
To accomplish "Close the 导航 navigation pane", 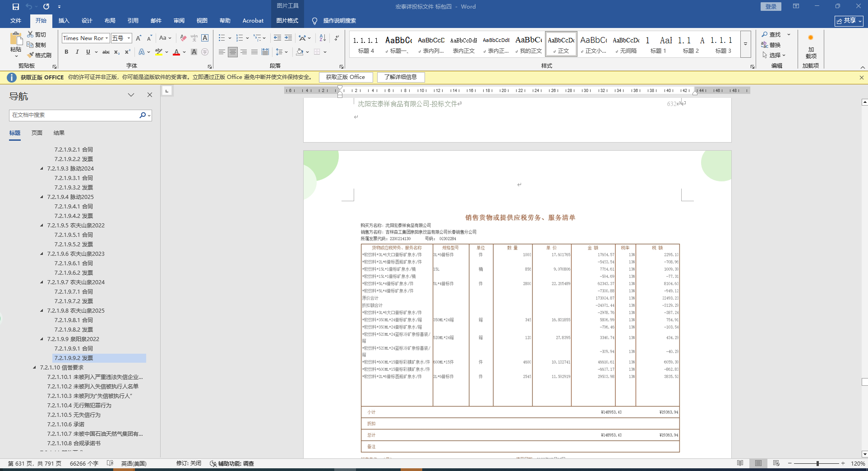I will [150, 95].
